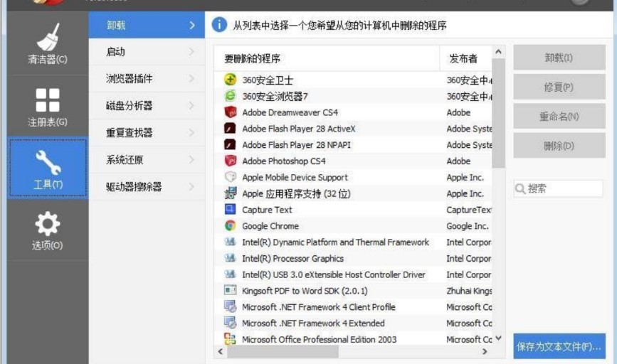The width and height of the screenshot is (617, 364).
Task: Click the 修复(P) repair button
Action: click(x=559, y=87)
